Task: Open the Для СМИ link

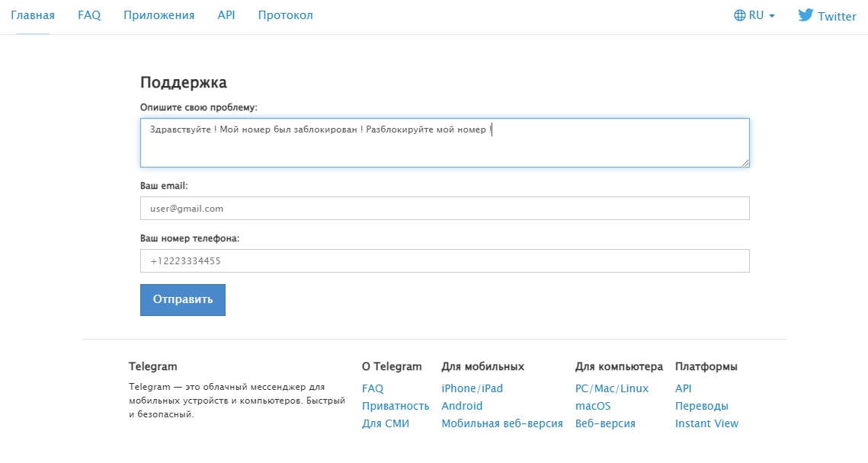Action: (x=386, y=423)
